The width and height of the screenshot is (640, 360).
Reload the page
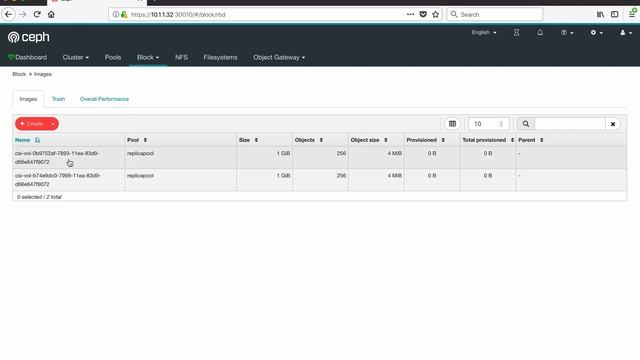37,14
